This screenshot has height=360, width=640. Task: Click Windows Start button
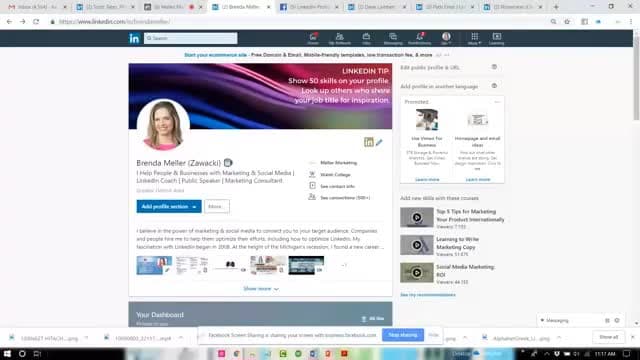tap(7, 353)
